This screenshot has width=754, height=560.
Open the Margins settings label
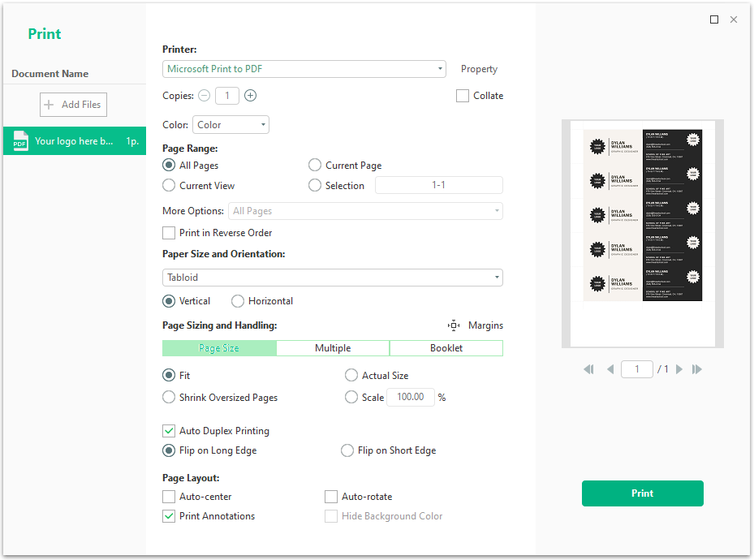click(x=485, y=325)
